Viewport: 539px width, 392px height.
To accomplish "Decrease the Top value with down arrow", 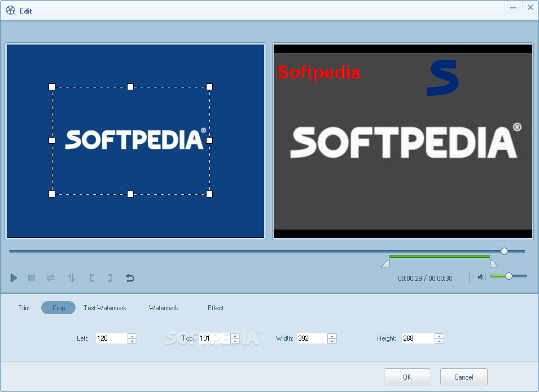I will pos(235,341).
